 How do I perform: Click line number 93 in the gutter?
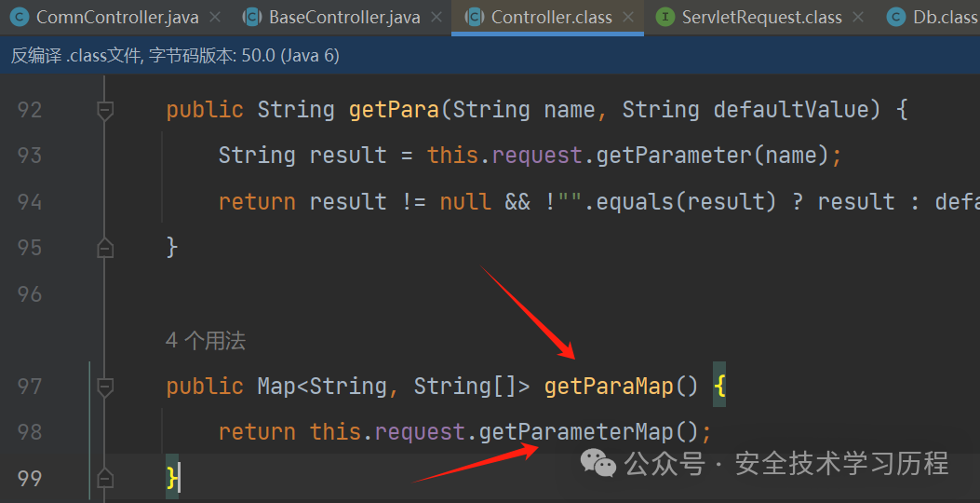(30, 156)
